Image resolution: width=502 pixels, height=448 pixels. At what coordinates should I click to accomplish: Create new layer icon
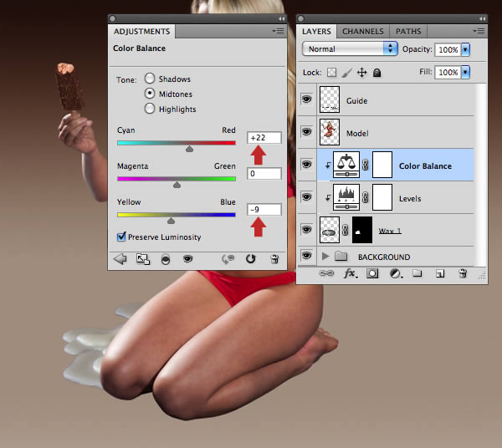click(440, 273)
